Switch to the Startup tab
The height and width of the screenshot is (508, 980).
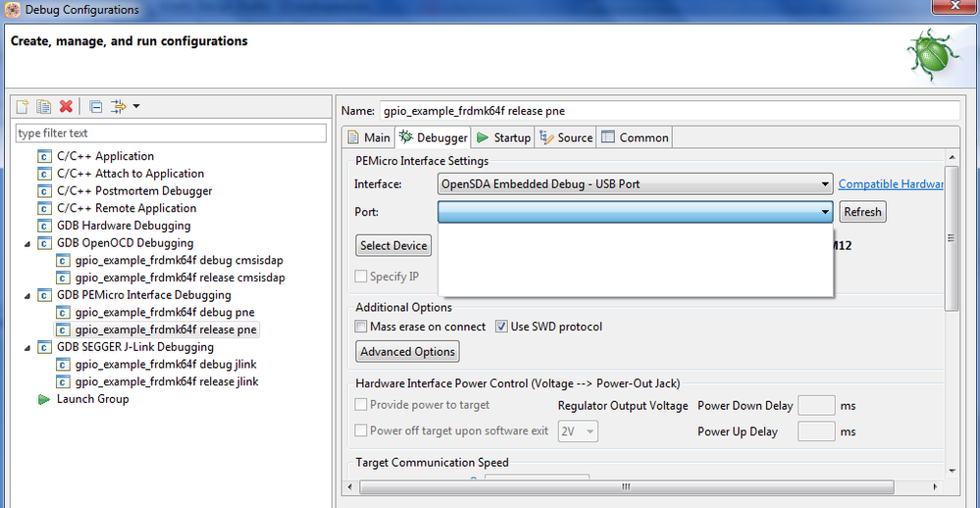pyautogui.click(x=503, y=137)
